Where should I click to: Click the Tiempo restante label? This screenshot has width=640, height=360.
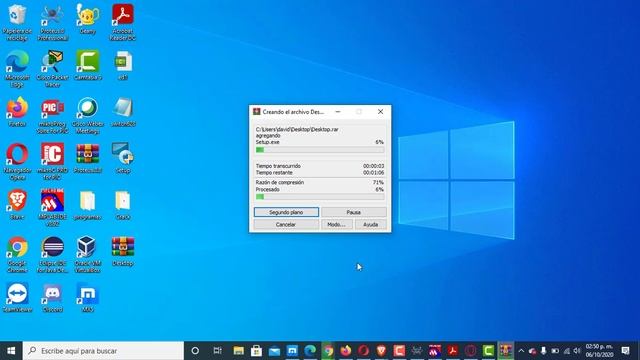click(274, 173)
